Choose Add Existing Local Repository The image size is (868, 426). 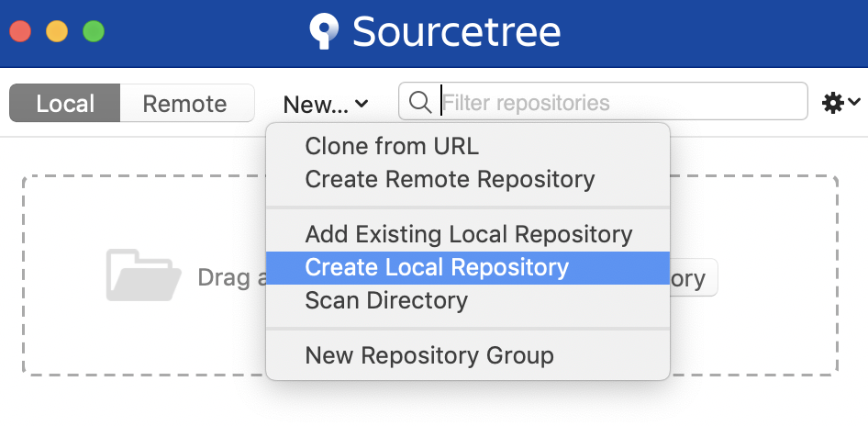468,235
